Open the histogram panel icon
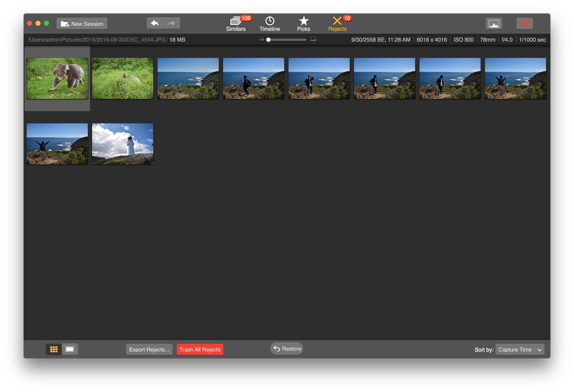Viewport: 574px width, 392px height. click(494, 23)
